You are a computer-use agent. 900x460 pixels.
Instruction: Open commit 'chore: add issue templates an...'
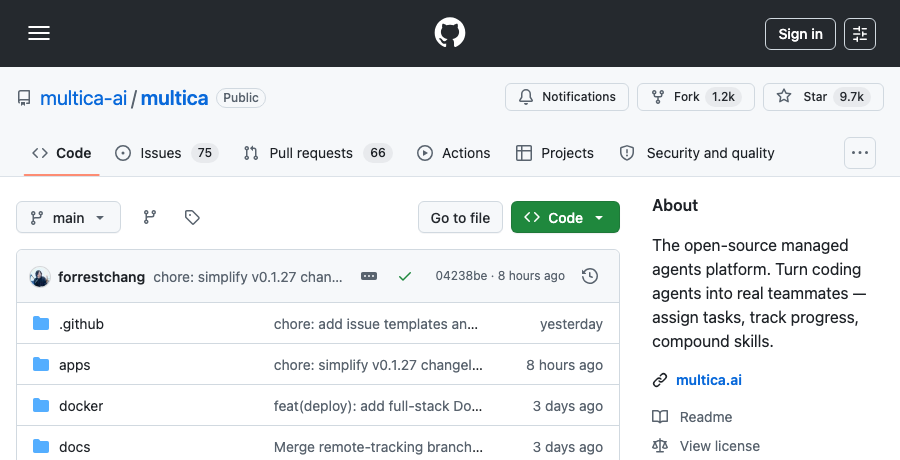[376, 324]
